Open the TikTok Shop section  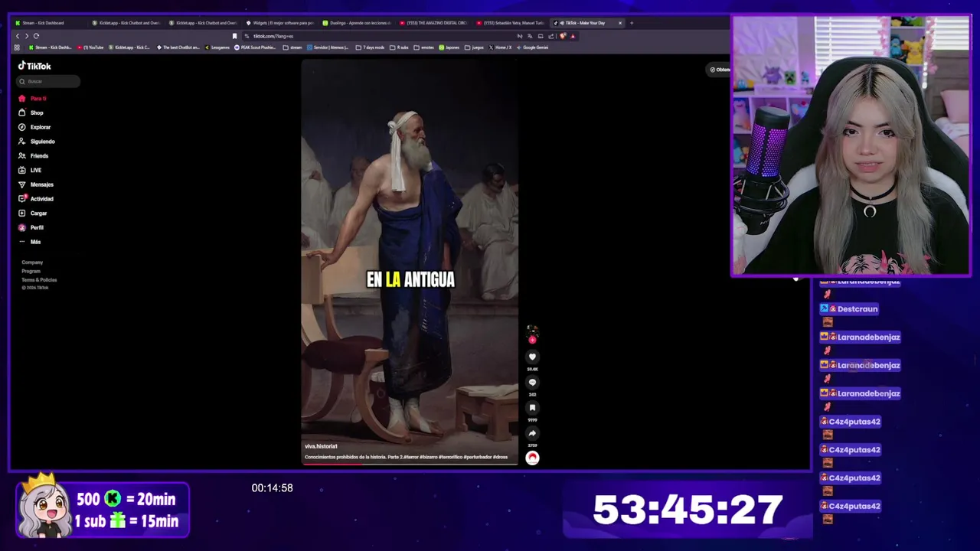[x=31, y=112]
